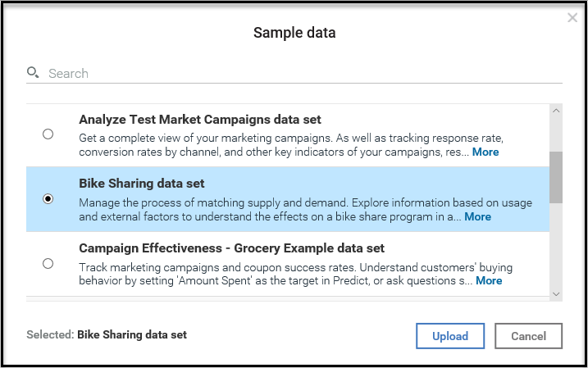Click scrollbar up arrow

pos(556,111)
